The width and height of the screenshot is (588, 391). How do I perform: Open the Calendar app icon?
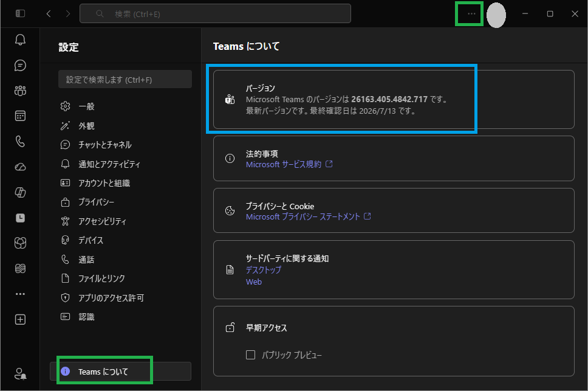click(x=20, y=116)
